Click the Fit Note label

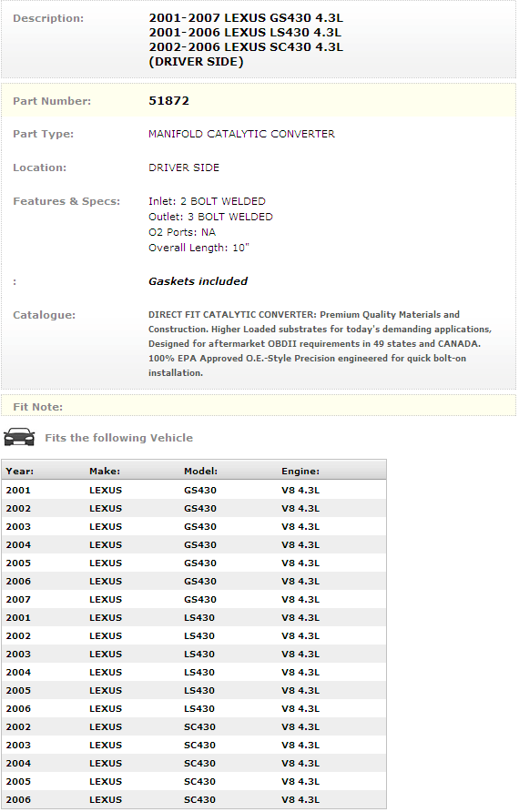pos(38,407)
